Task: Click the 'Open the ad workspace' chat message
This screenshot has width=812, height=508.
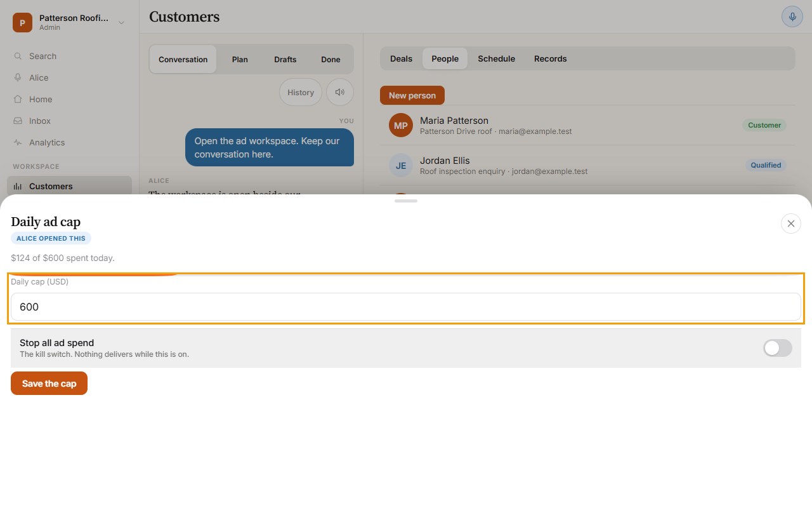Action: 270,147
